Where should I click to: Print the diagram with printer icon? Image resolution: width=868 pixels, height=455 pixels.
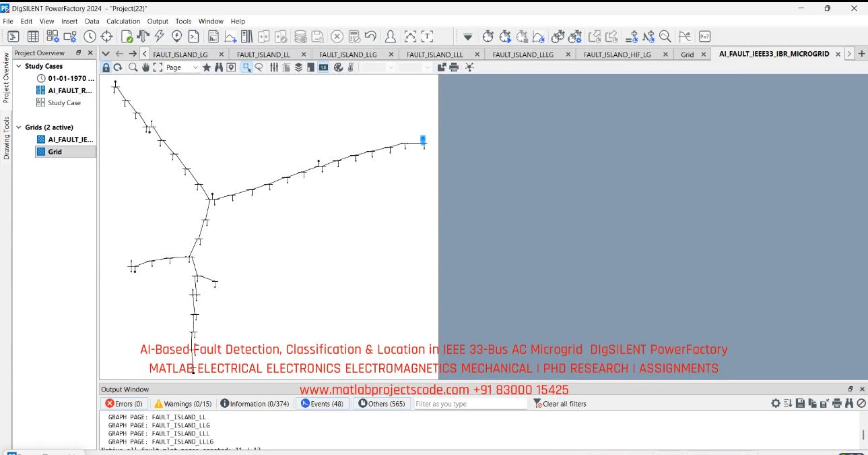pyautogui.click(x=454, y=67)
